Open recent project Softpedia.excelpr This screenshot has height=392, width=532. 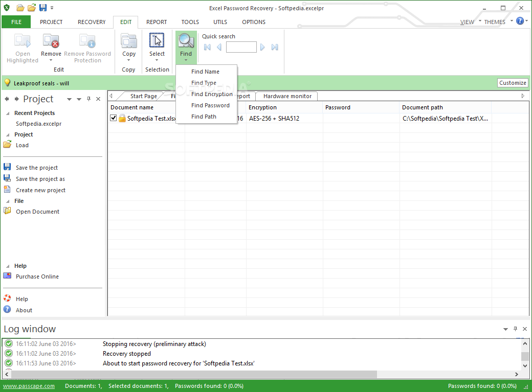[39, 124]
